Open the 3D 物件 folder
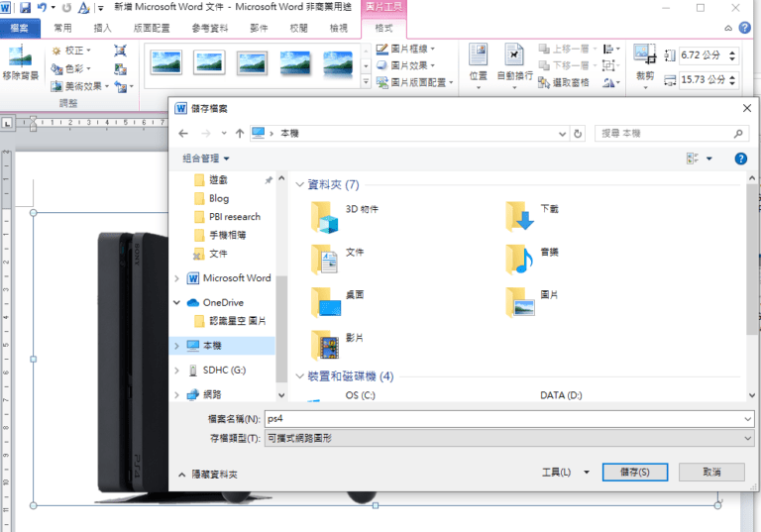Screen dimensions: 761x532 (344, 217)
